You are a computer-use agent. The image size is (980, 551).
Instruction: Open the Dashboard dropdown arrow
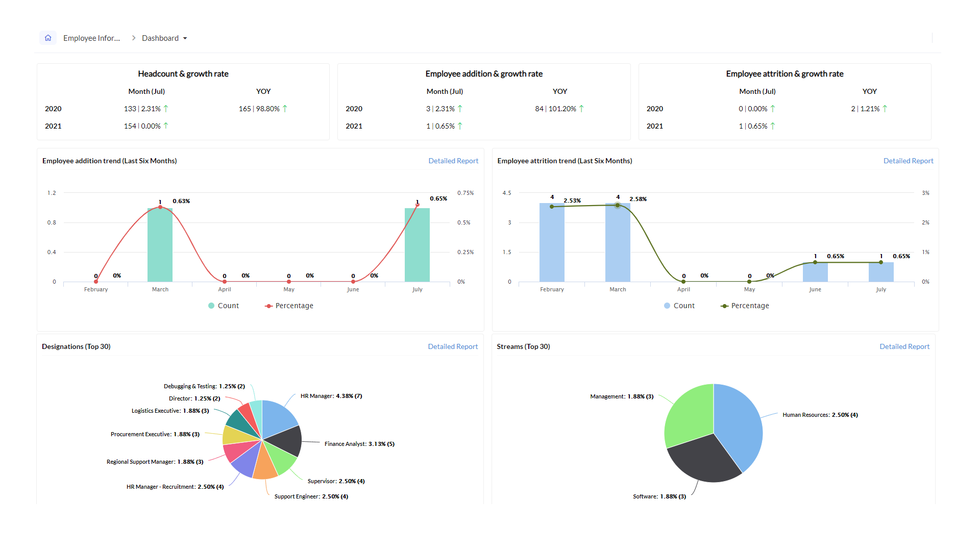pos(185,38)
